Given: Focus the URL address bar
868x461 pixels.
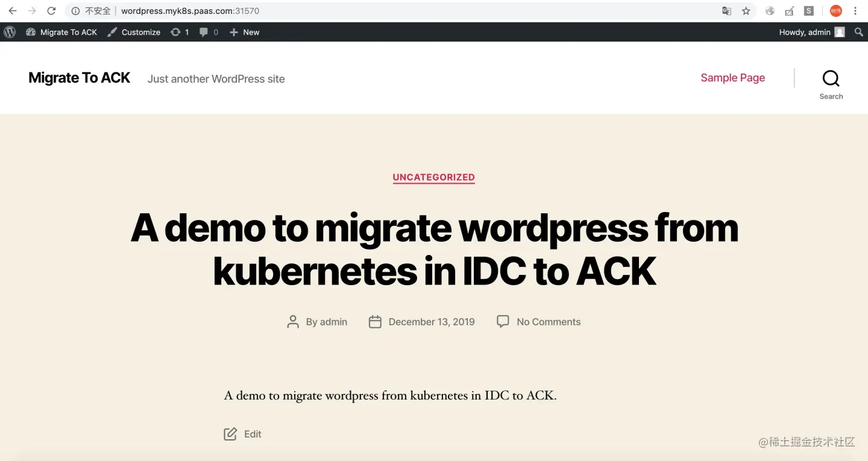Looking at the screenshot, I should (x=410, y=11).
